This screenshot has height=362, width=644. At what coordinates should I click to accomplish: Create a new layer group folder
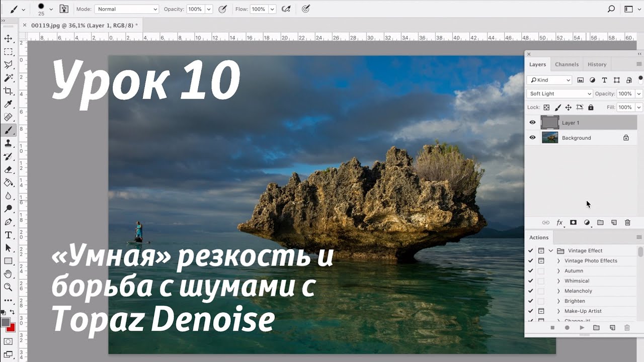pos(600,222)
